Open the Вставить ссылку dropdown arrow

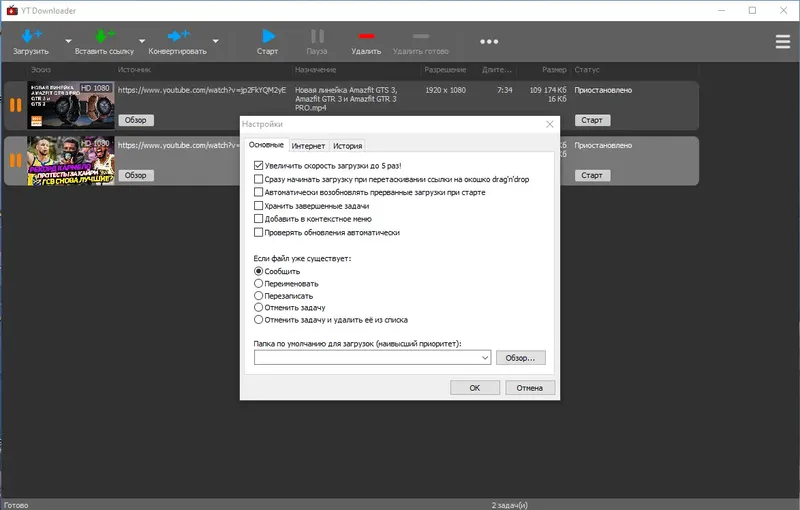tap(142, 41)
